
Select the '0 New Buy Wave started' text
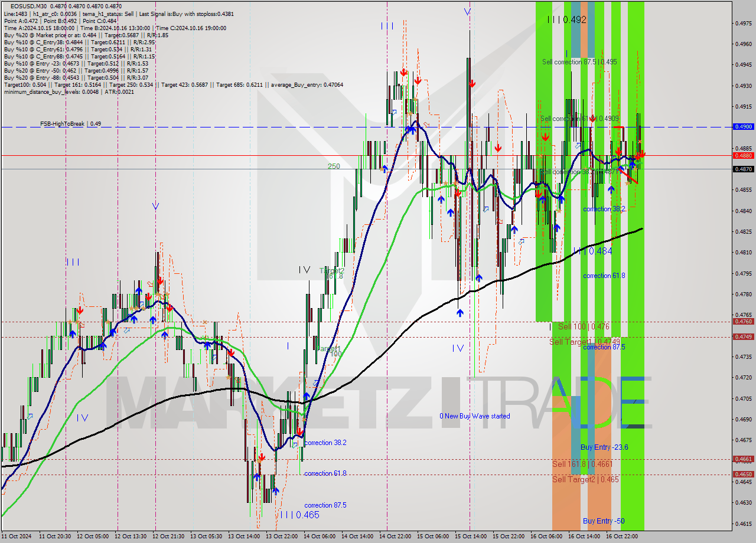click(475, 416)
